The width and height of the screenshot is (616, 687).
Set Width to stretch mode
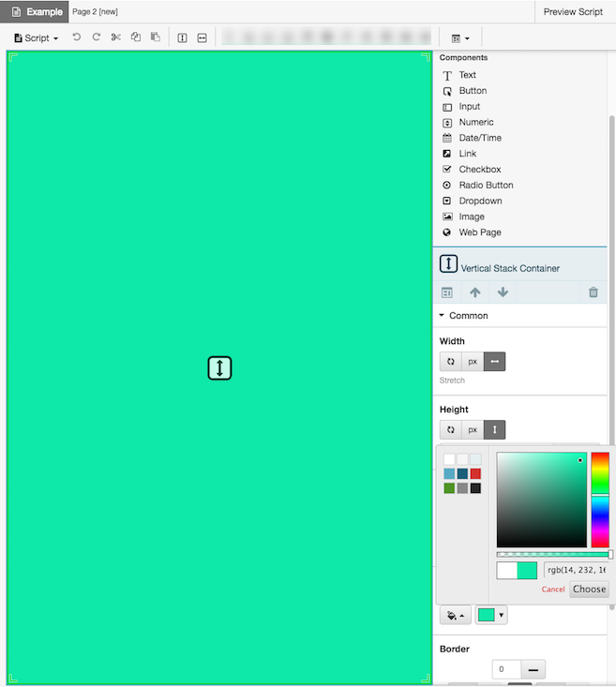pyautogui.click(x=494, y=362)
